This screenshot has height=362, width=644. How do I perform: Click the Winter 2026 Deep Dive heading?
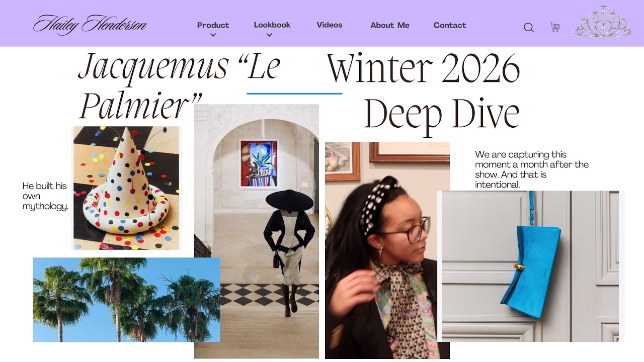click(424, 92)
